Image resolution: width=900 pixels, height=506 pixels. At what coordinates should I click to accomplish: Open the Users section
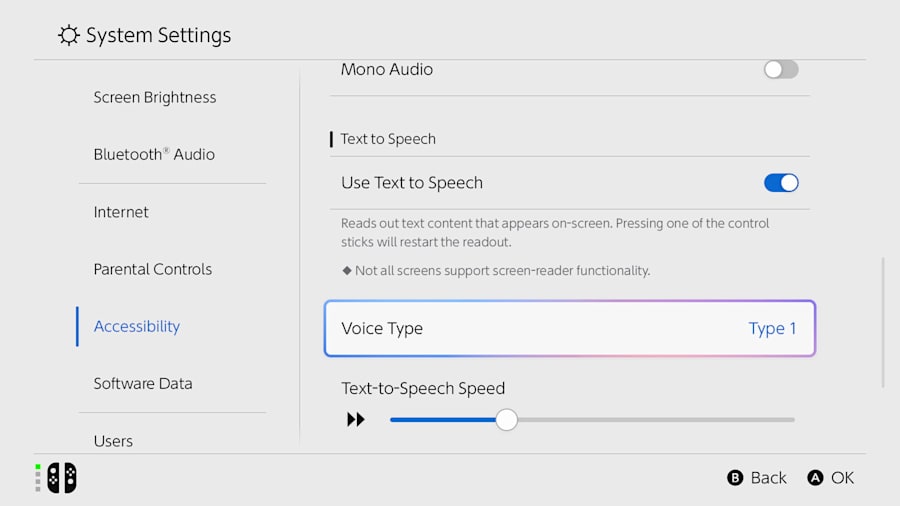tap(113, 441)
